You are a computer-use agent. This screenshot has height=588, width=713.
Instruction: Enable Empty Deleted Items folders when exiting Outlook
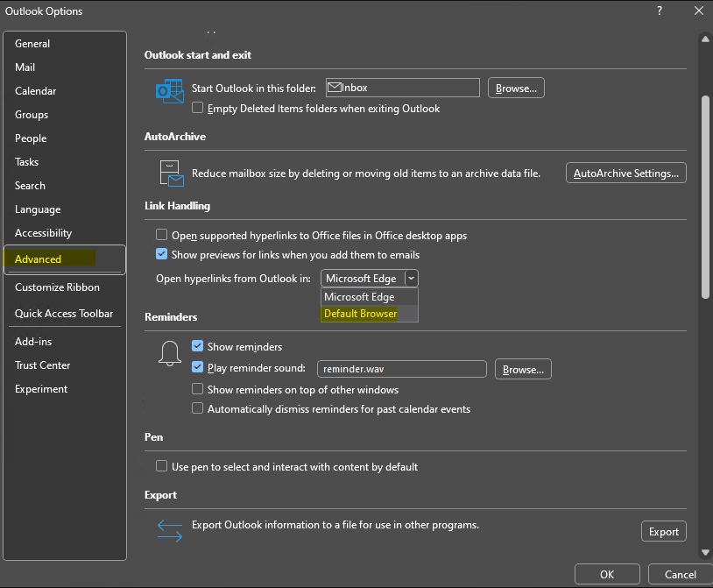pos(197,108)
